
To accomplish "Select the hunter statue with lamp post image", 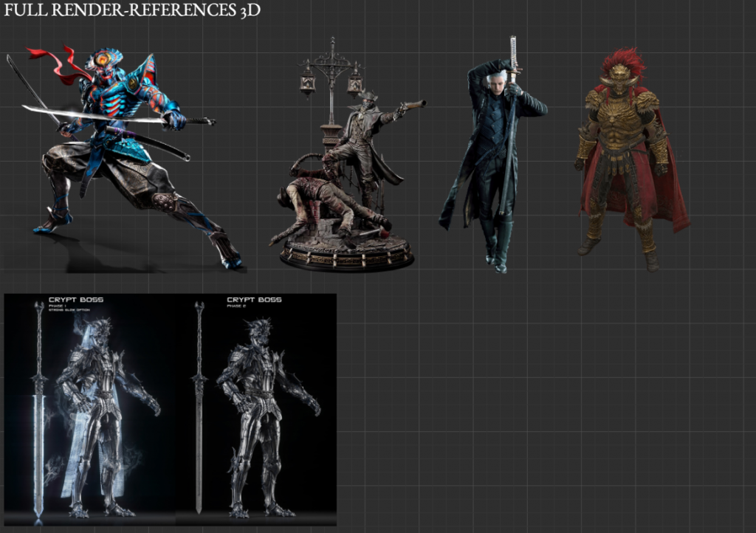I will point(348,154).
